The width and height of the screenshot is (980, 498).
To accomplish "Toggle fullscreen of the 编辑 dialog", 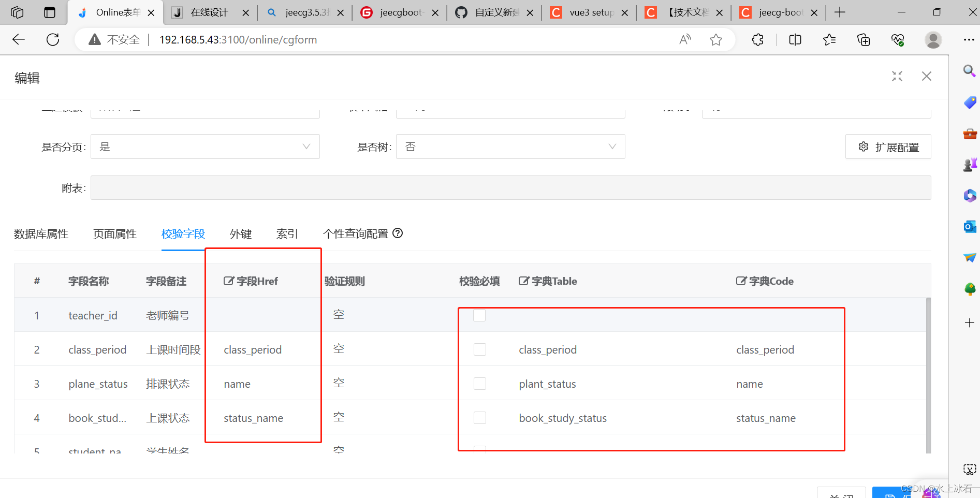I will click(897, 76).
